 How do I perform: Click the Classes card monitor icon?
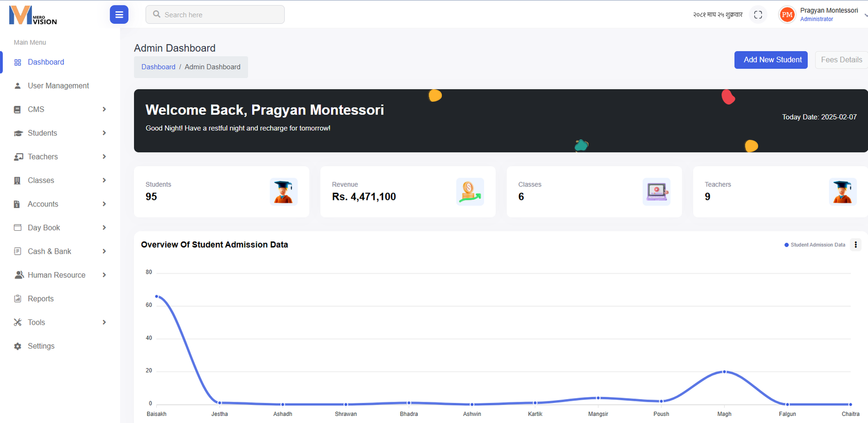click(656, 192)
